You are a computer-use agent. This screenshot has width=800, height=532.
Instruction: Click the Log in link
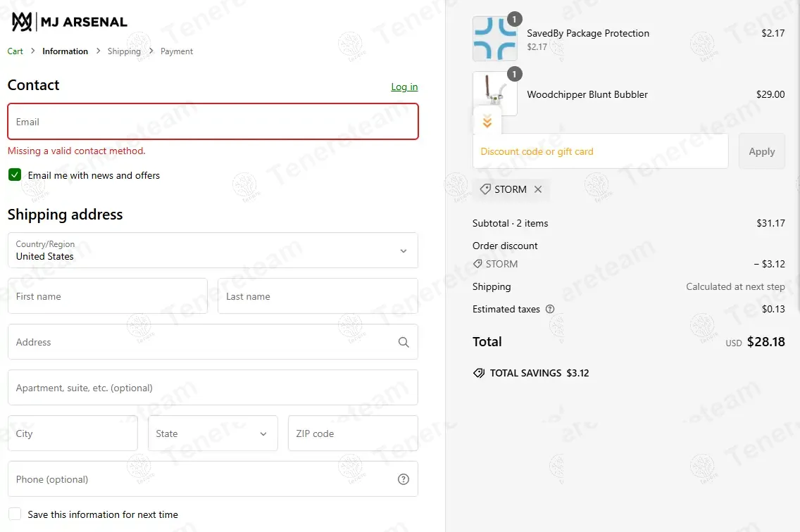click(404, 87)
